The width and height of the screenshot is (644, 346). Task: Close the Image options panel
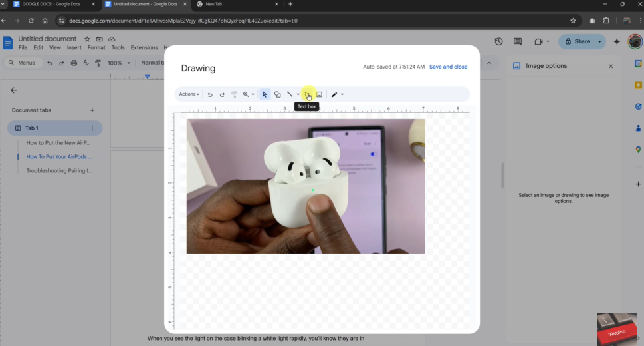tap(611, 66)
